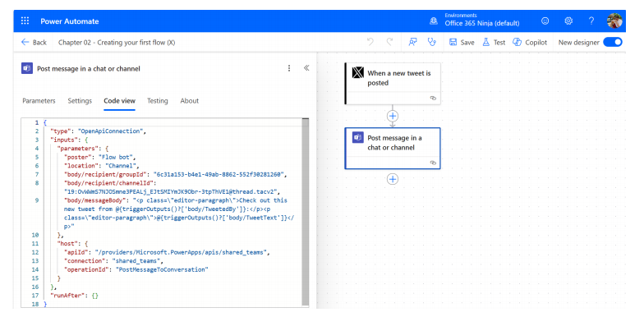The image size is (644, 326).
Task: Click the undo arrow icon
Action: click(x=370, y=42)
